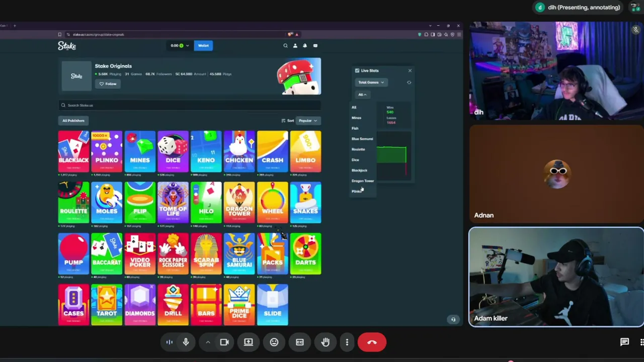Focus the Search Stake.us field
This screenshot has height=362, width=644.
tap(190, 106)
